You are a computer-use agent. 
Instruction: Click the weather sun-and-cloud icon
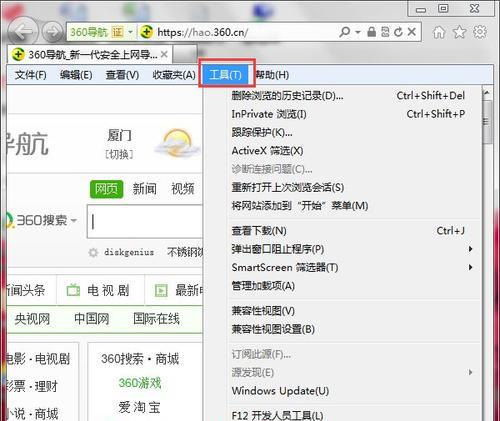coord(176,144)
